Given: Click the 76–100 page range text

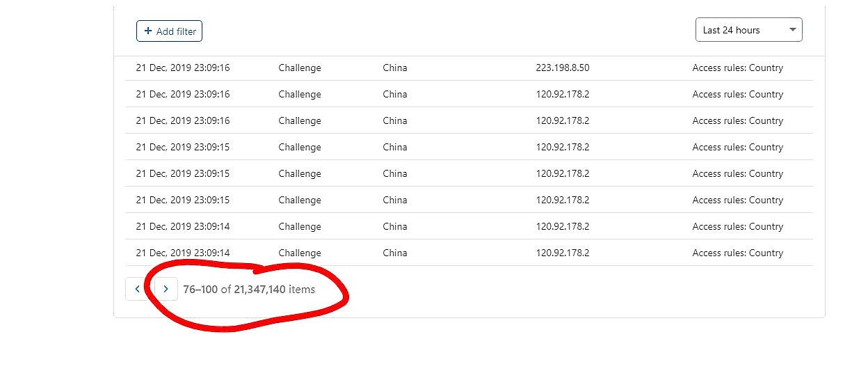Looking at the screenshot, I should point(200,290).
